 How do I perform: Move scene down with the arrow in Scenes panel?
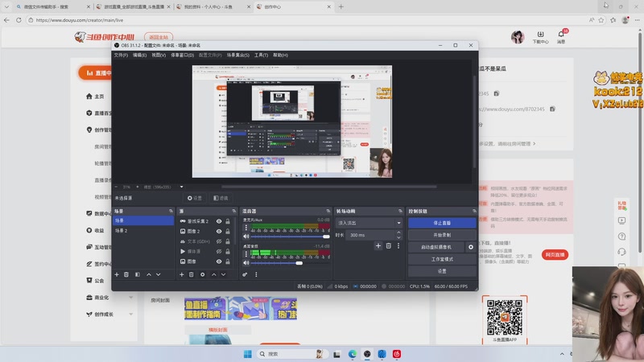pos(159,274)
